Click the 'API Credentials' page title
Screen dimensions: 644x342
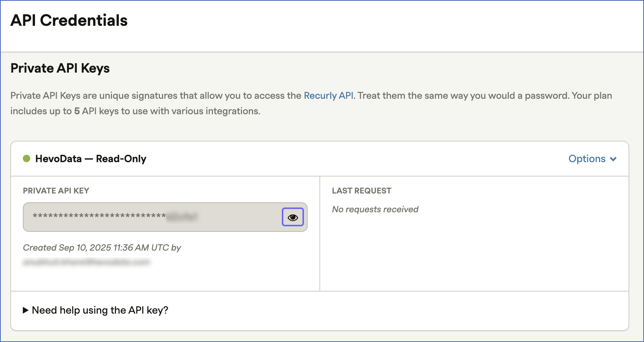pyautogui.click(x=69, y=21)
